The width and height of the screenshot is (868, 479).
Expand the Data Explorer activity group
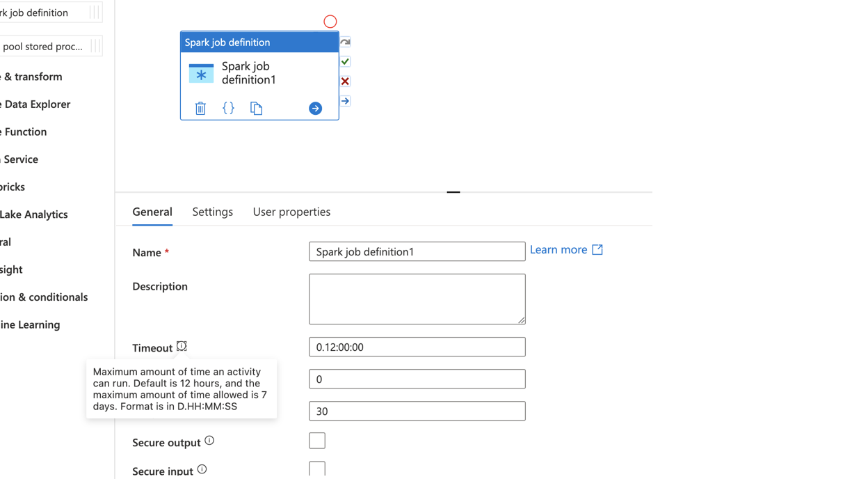tap(35, 104)
